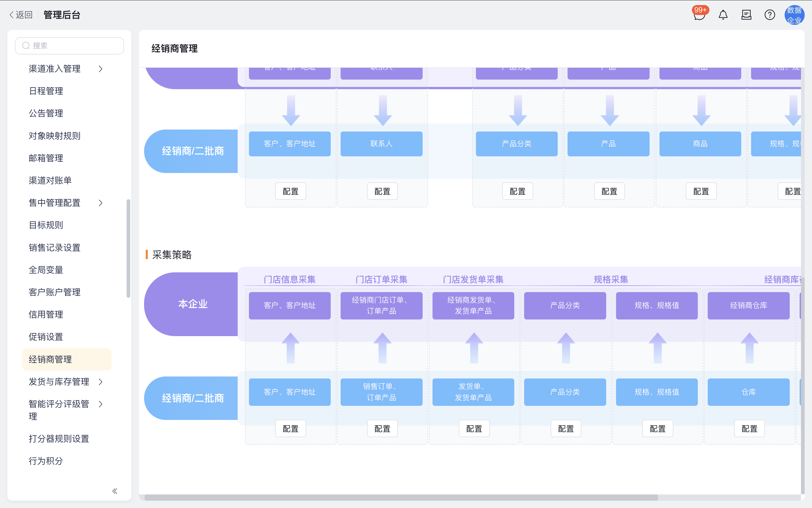
Task: Open the 数据企业 user avatar
Action: tap(794, 15)
